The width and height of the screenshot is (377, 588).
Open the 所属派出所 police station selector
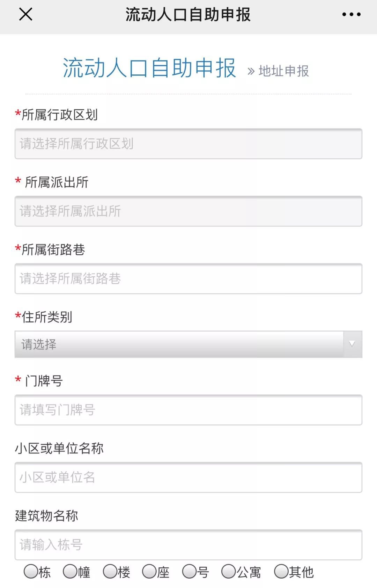point(188,211)
